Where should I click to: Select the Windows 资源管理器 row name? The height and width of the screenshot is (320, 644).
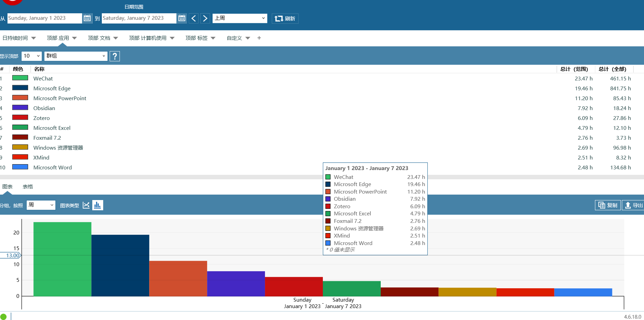pyautogui.click(x=58, y=148)
